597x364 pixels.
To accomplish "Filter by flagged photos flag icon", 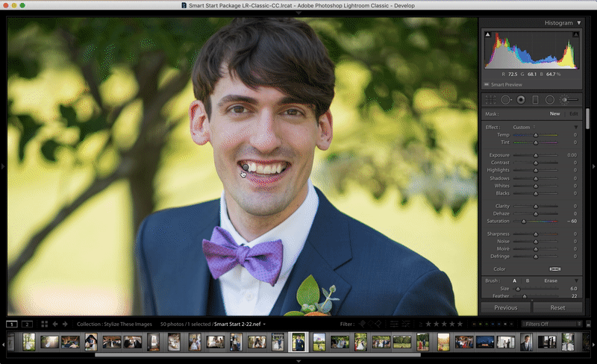I will click(362, 324).
